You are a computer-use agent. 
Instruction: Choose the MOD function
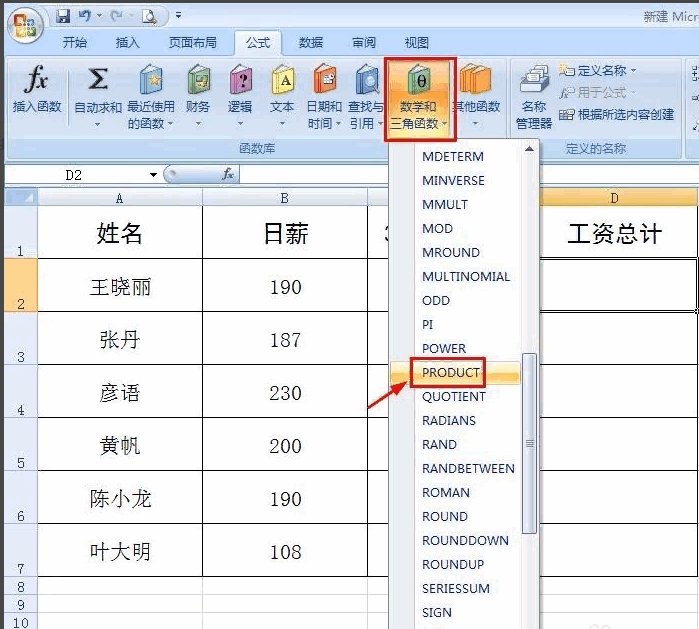coord(437,229)
